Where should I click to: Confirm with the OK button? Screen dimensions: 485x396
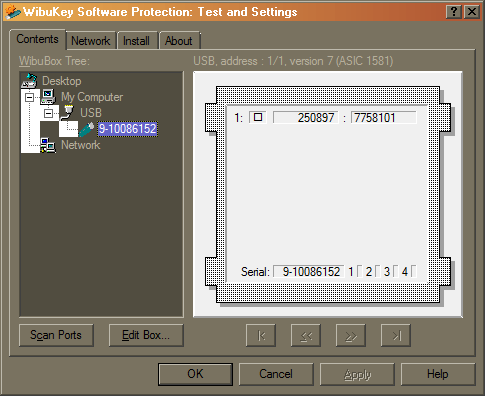195,374
